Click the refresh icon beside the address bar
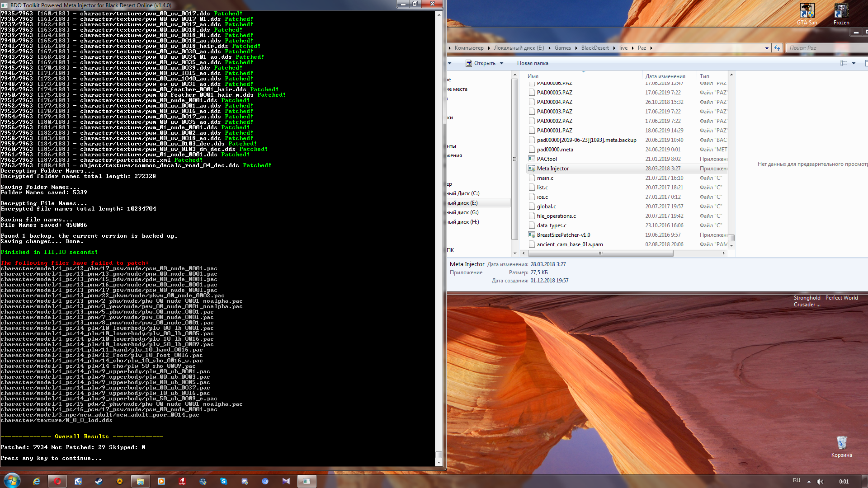The height and width of the screenshot is (488, 868). click(x=777, y=48)
